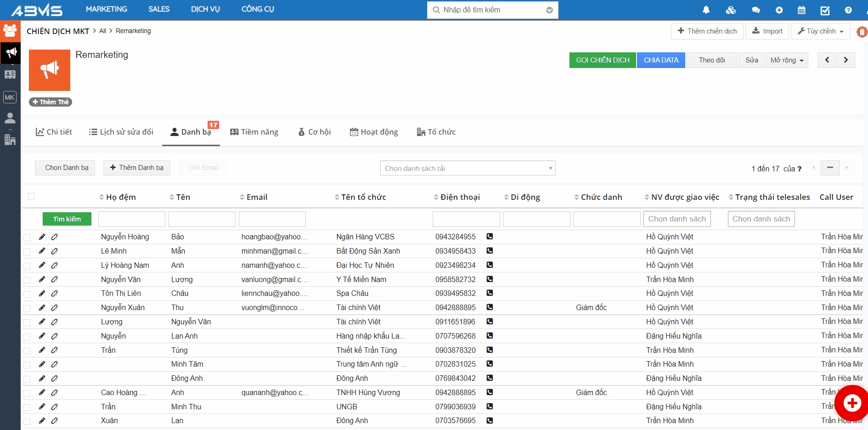Open the notifications bell icon

pyautogui.click(x=706, y=10)
